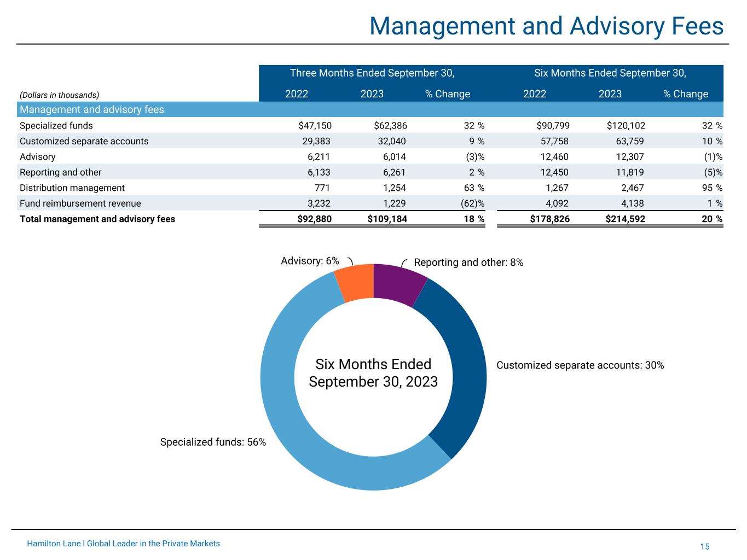747x560 pixels.
Task: Select the 'Total management and advisory fees' label
Action: point(97,219)
